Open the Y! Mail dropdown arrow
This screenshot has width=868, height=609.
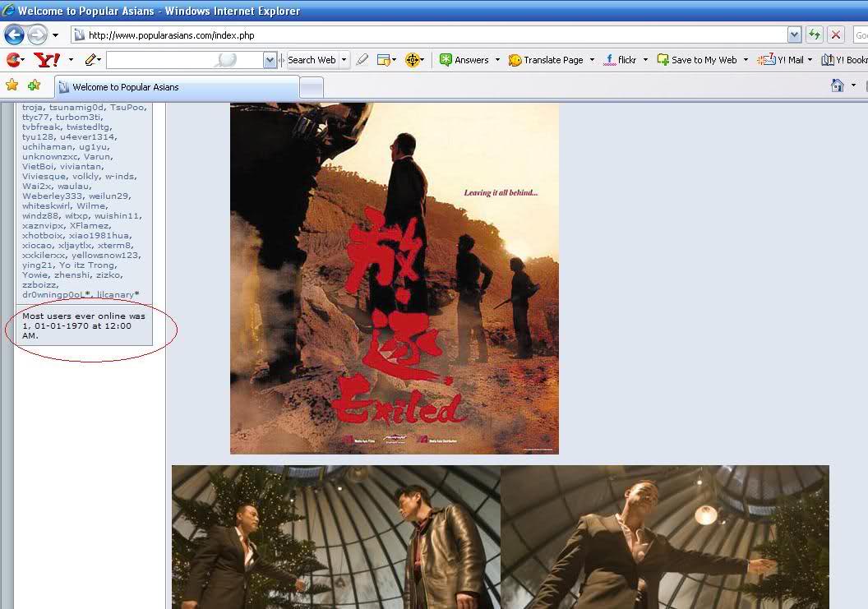(x=810, y=60)
